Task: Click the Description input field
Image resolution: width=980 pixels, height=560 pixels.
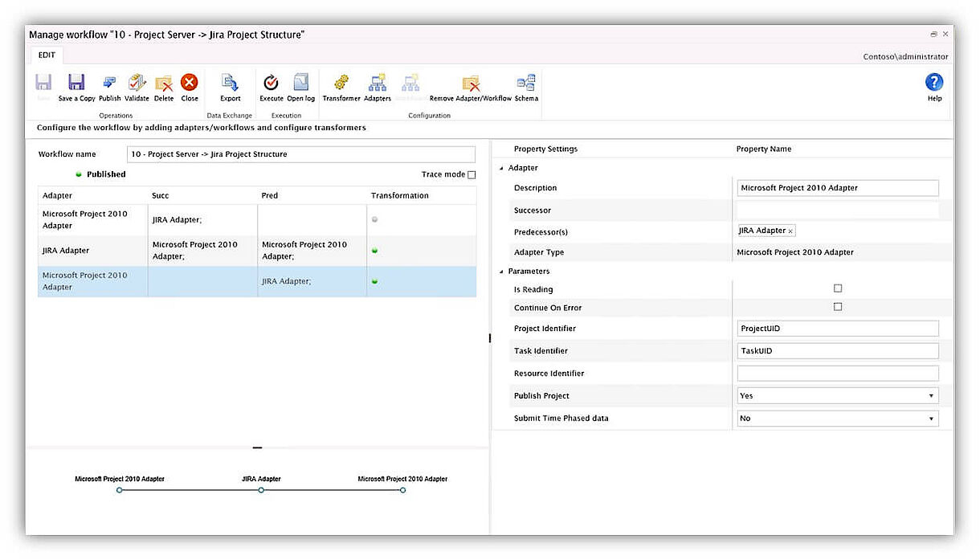Action: [x=838, y=188]
